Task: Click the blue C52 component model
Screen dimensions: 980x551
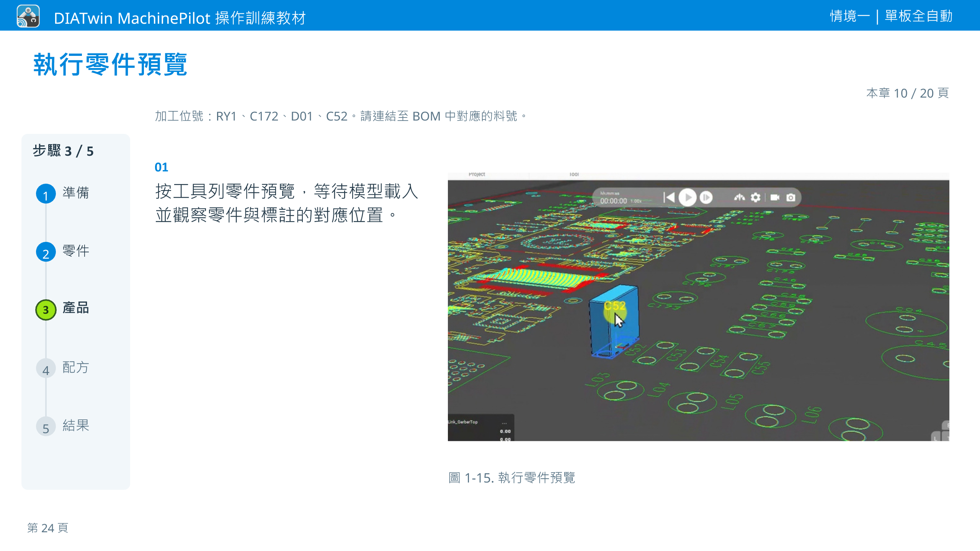Action: (614, 321)
